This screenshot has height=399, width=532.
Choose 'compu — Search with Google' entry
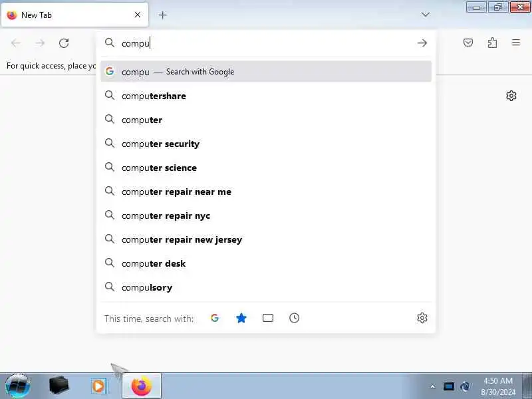coord(266,72)
